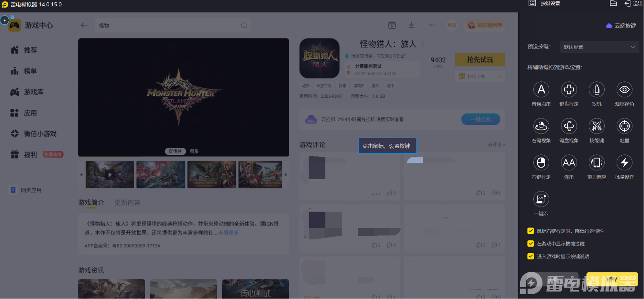Choose the 键盘行走 D-pad key tool

coord(569,90)
